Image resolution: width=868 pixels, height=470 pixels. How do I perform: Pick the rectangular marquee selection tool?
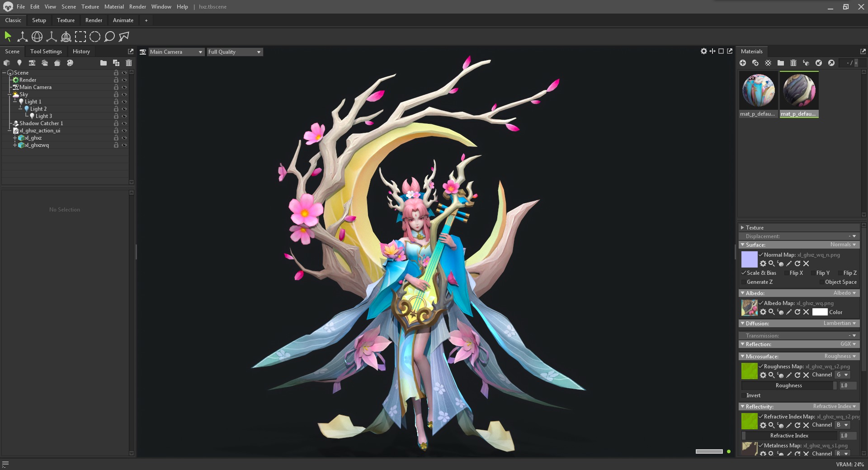click(x=80, y=36)
